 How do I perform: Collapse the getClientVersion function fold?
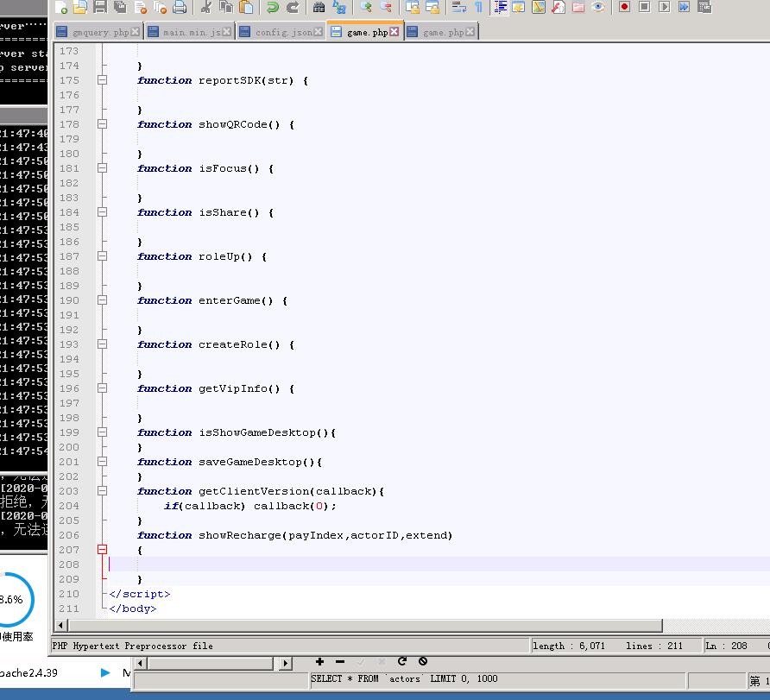(x=102, y=491)
